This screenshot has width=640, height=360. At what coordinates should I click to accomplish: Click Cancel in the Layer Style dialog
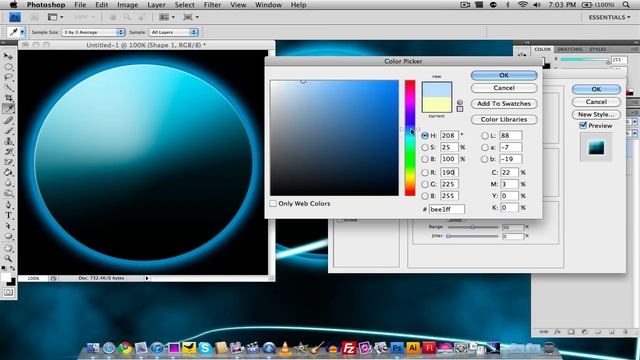point(596,102)
